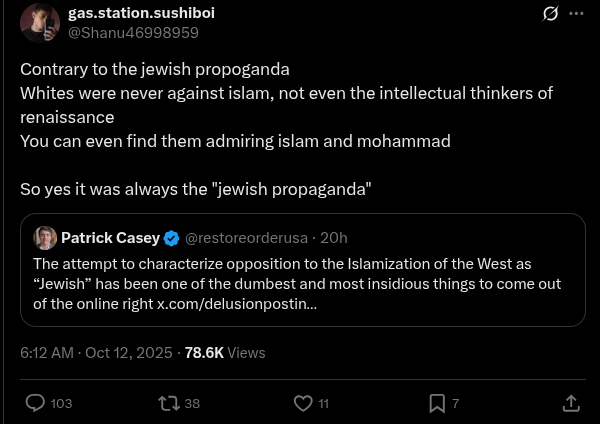
Task: Open gas.station.sushiboi profile picture
Action: pyautogui.click(x=40, y=23)
